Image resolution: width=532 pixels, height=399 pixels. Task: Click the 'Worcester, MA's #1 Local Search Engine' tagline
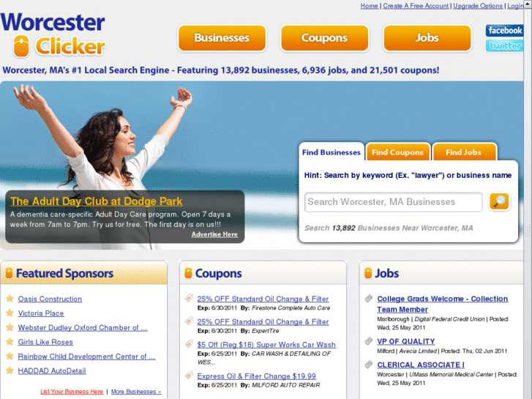(220, 70)
